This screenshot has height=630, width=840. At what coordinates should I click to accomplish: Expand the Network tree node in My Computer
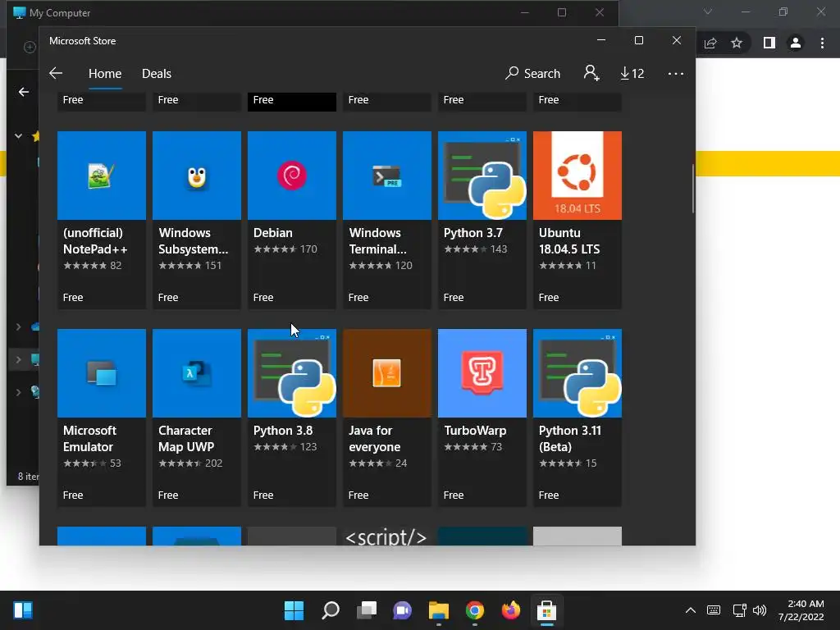pyautogui.click(x=18, y=393)
